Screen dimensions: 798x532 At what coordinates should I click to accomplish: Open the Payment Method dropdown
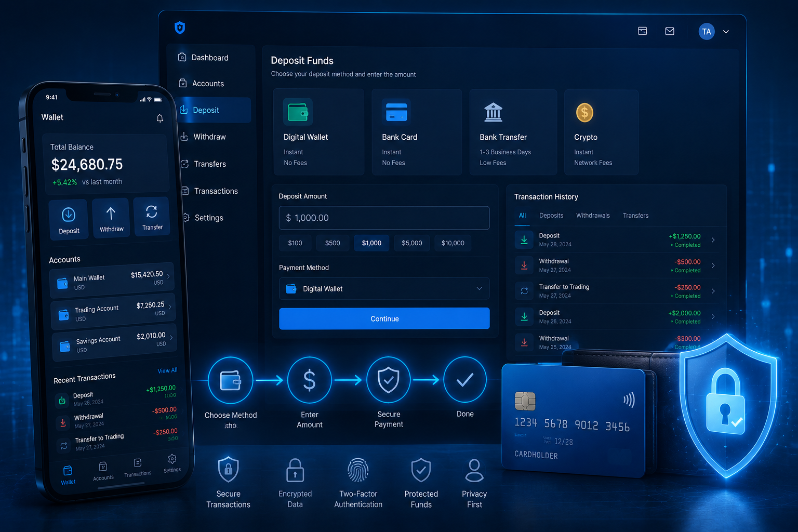(384, 288)
